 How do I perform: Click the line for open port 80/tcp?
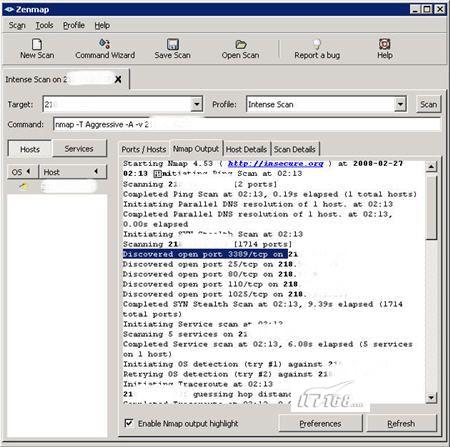pyautogui.click(x=209, y=274)
